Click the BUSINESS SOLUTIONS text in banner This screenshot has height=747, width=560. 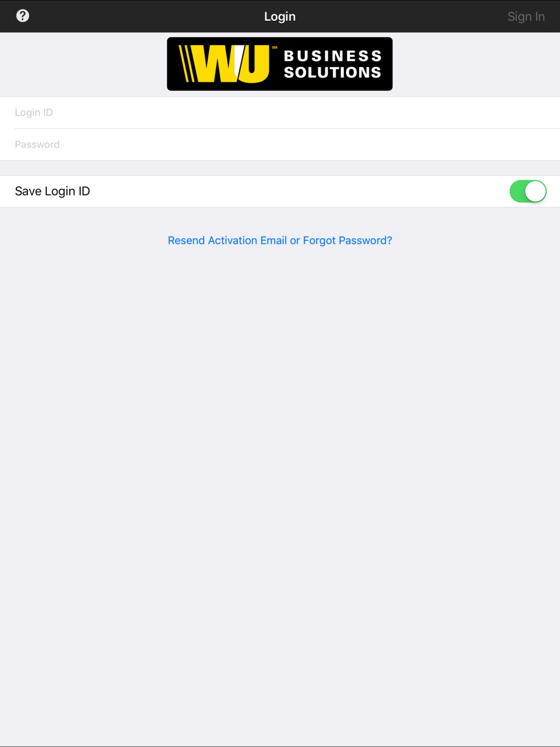pyautogui.click(x=333, y=64)
